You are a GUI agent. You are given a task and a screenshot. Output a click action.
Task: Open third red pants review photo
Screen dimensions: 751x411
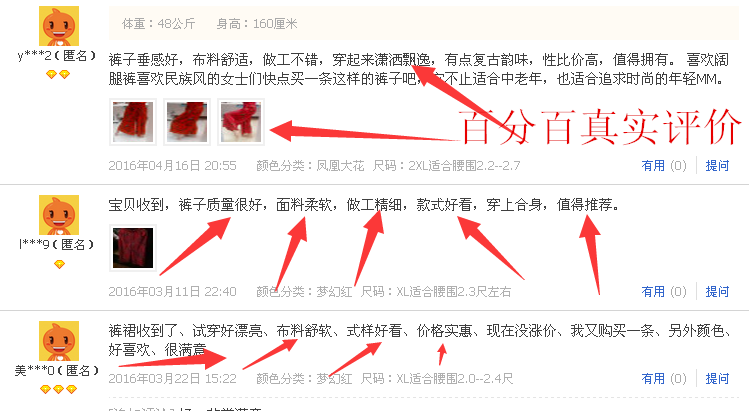241,122
